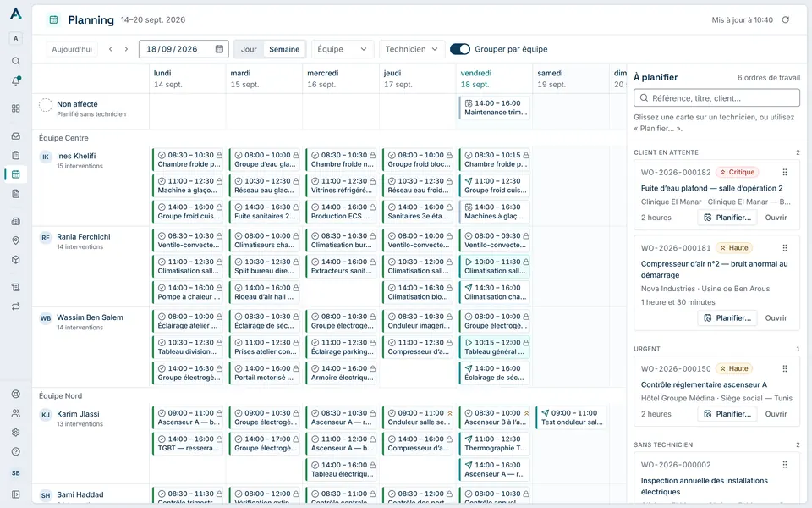Open clipboard work orders icon in sidebar

[x=15, y=155]
